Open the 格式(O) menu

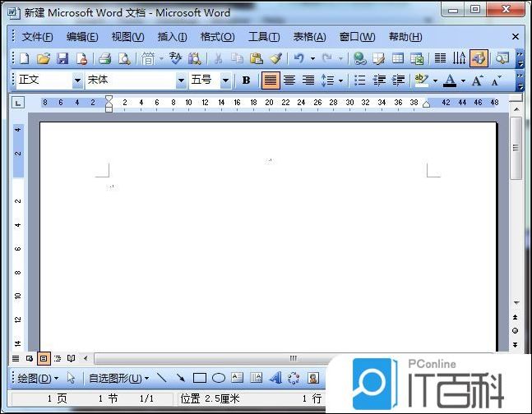coord(217,37)
